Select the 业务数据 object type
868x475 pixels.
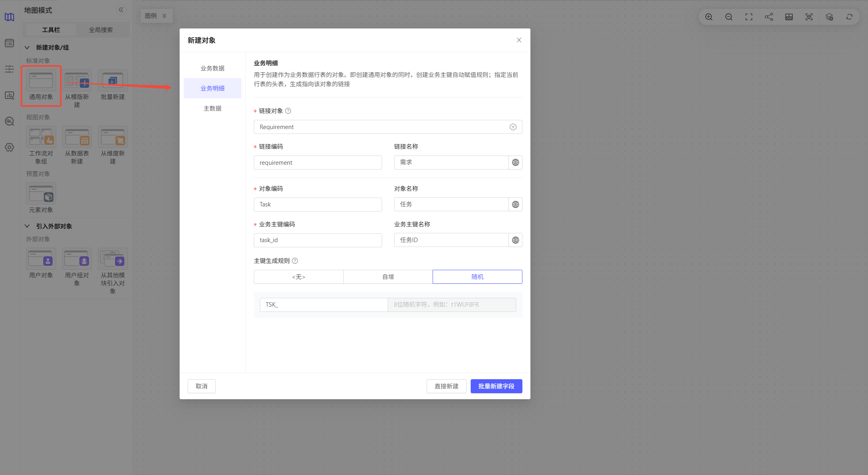pyautogui.click(x=212, y=68)
